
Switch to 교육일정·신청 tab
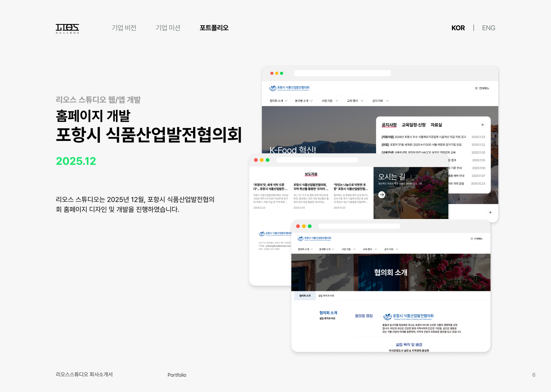[414, 125]
